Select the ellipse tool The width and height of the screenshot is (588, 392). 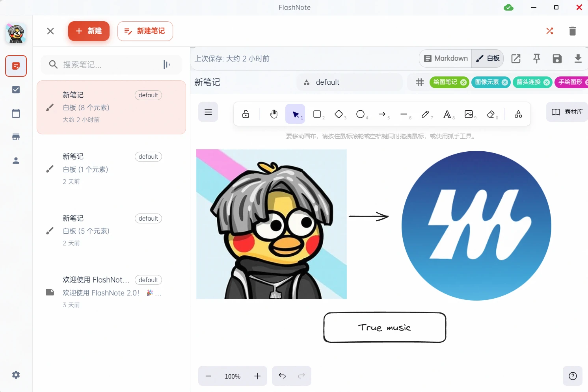tap(361, 114)
